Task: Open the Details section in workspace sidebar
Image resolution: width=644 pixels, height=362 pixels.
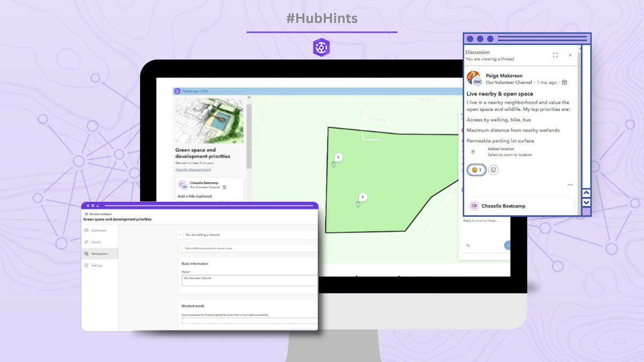Action: click(100, 242)
